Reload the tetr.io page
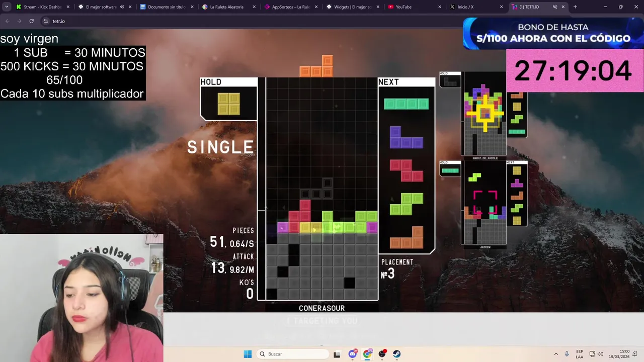644x362 pixels. pos(31,21)
